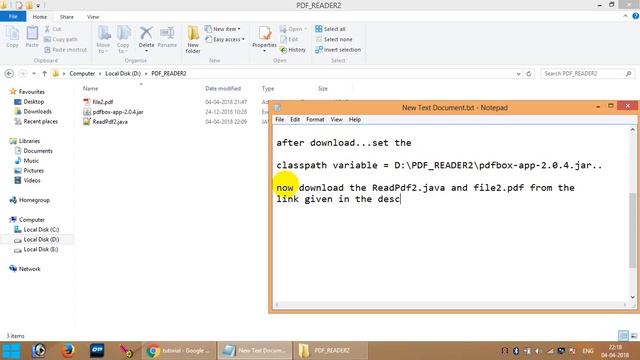The image size is (640, 360).
Task: Switch to the Share ribbon tab
Action: [67, 17]
